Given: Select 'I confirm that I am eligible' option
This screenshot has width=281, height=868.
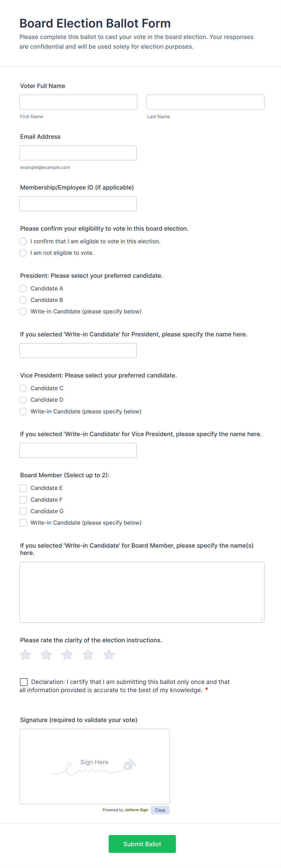Looking at the screenshot, I should pyautogui.click(x=23, y=241).
